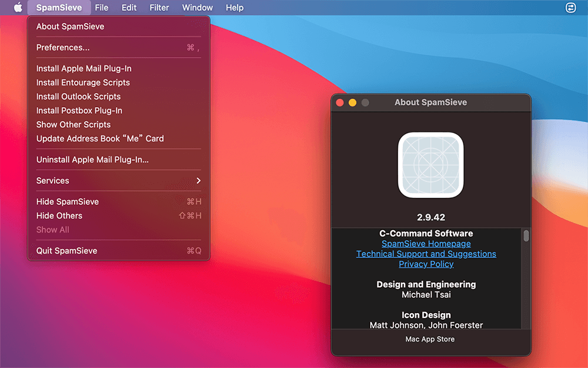Open the Window menu
This screenshot has width=588, height=368.
pyautogui.click(x=197, y=8)
